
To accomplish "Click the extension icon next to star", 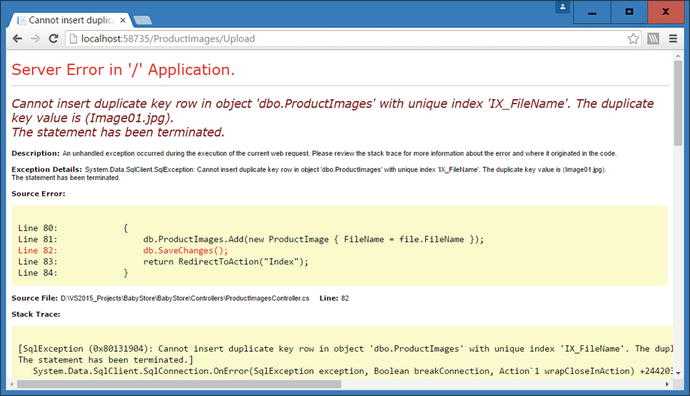I will (653, 39).
